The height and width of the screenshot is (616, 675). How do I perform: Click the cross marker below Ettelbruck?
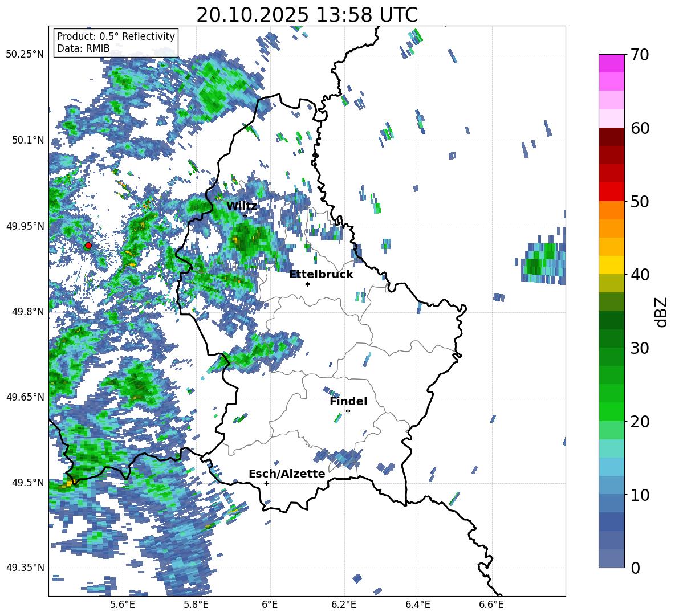[307, 284]
